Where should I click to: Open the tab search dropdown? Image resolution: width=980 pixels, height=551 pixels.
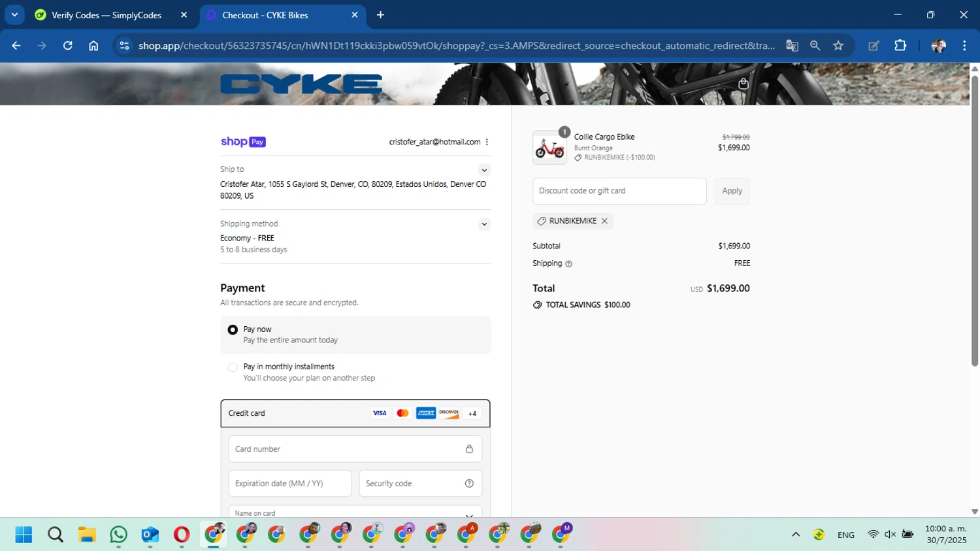tap(14, 15)
